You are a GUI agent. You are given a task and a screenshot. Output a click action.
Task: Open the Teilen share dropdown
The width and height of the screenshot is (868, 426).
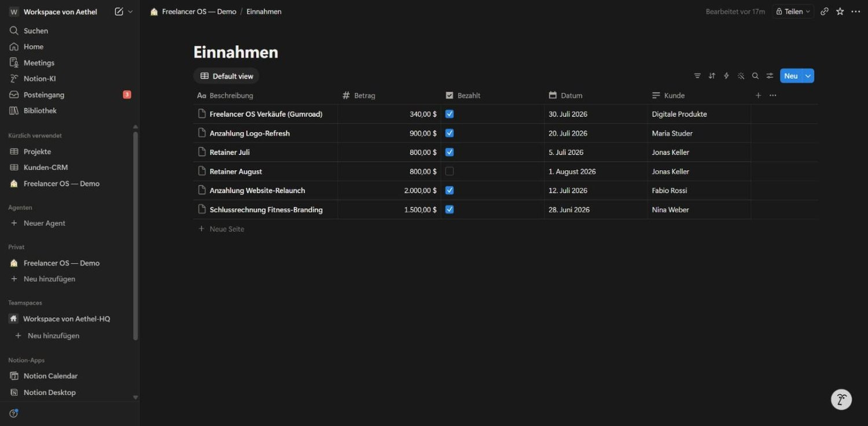click(793, 12)
